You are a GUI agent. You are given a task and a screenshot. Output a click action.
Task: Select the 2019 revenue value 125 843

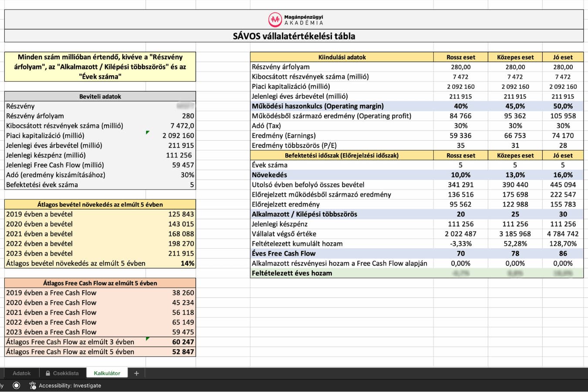click(181, 214)
